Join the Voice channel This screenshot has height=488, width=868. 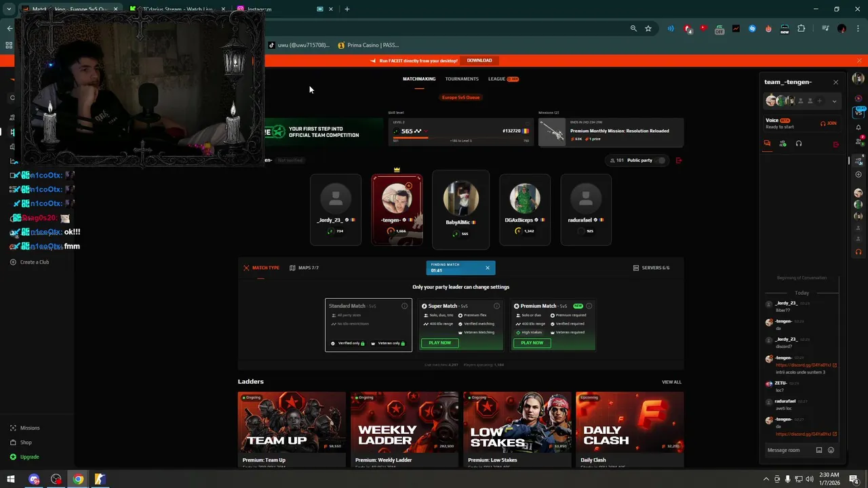[829, 123]
